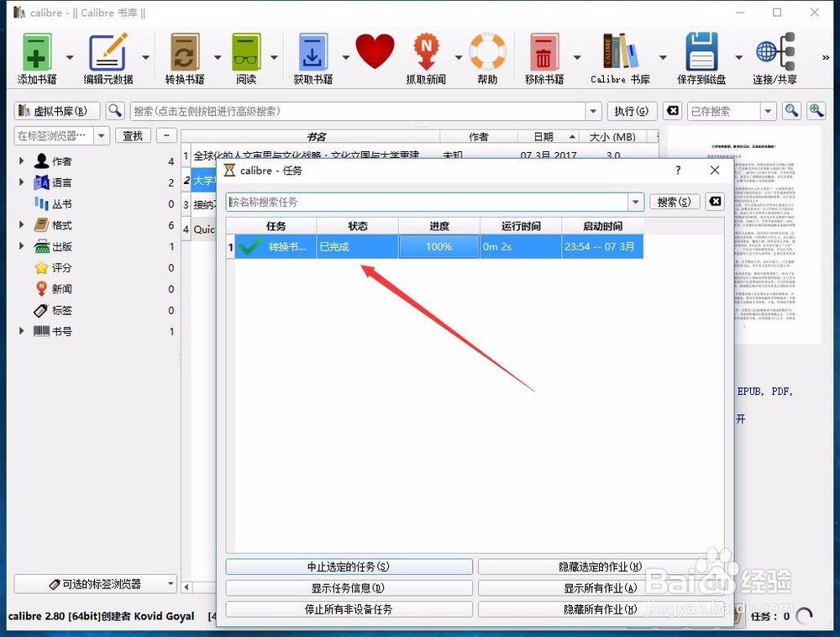Open Convert books dropdown arrow

click(218, 57)
